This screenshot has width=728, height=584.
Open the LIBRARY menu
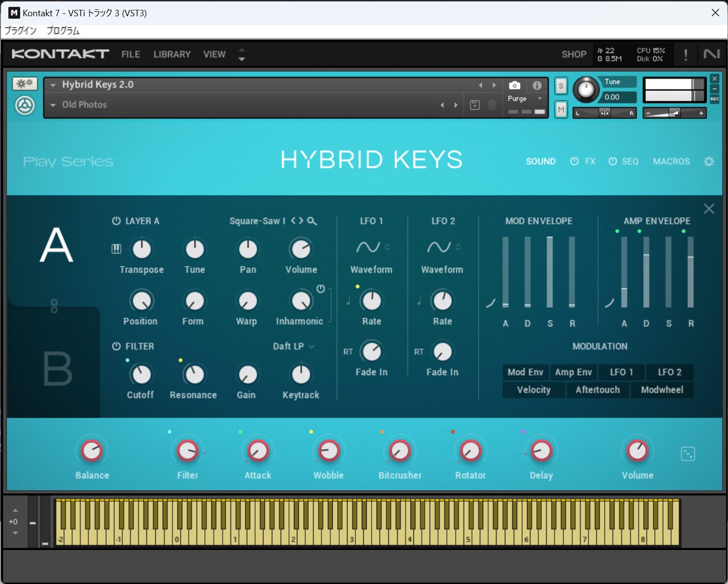(x=172, y=54)
